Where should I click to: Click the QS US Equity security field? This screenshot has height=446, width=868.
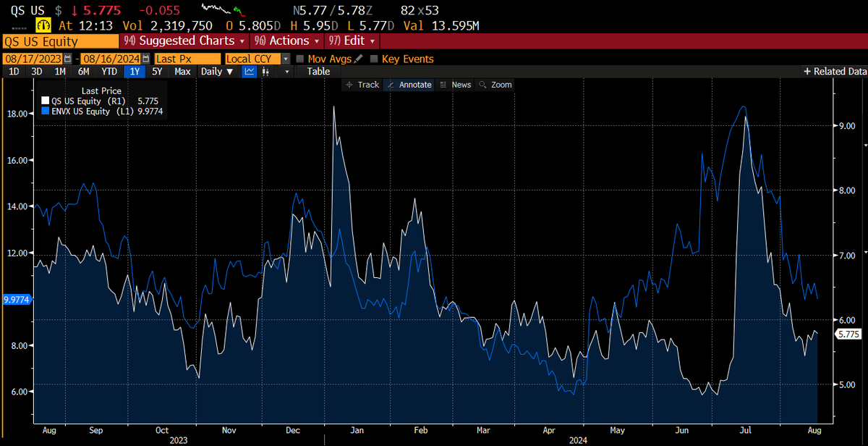(x=61, y=41)
